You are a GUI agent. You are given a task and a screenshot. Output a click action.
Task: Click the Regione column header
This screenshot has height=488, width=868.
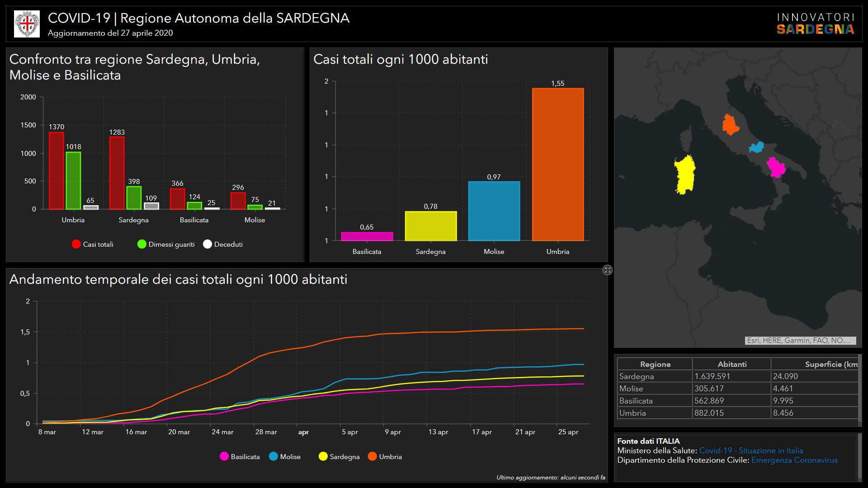pos(655,364)
